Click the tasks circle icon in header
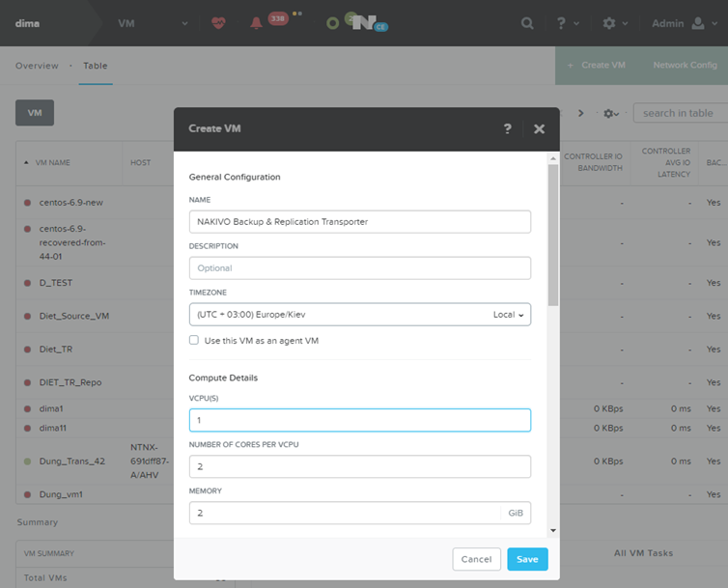 point(333,22)
